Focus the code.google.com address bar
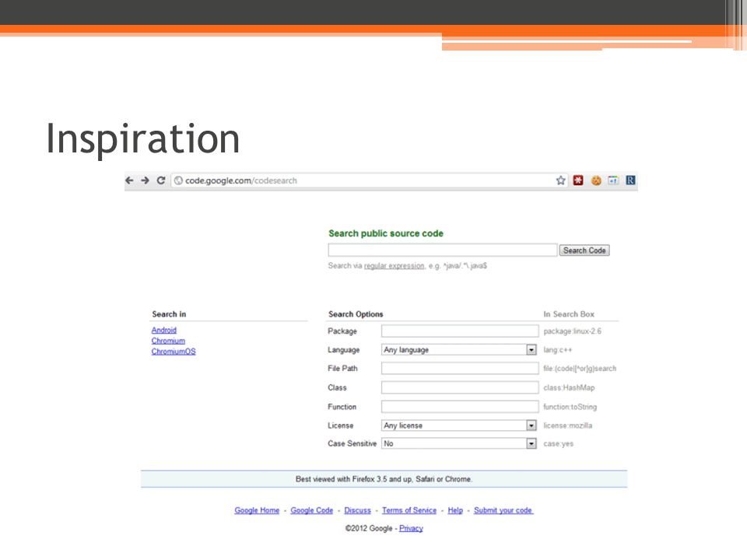The width and height of the screenshot is (747, 560). tap(369, 180)
